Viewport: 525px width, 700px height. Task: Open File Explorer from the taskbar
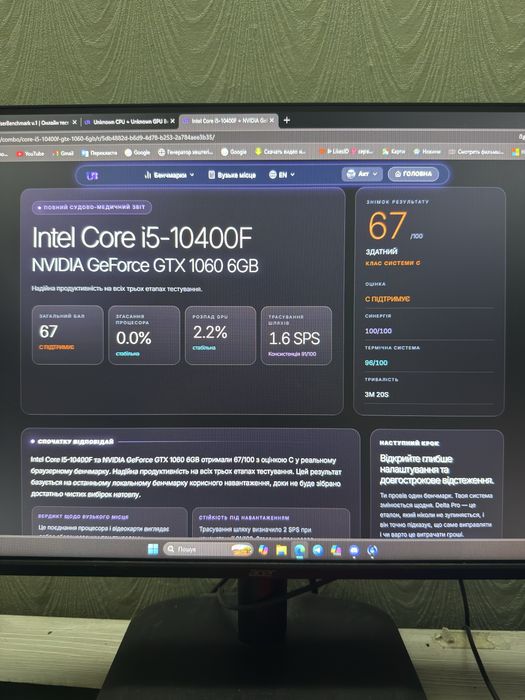[x=281, y=550]
